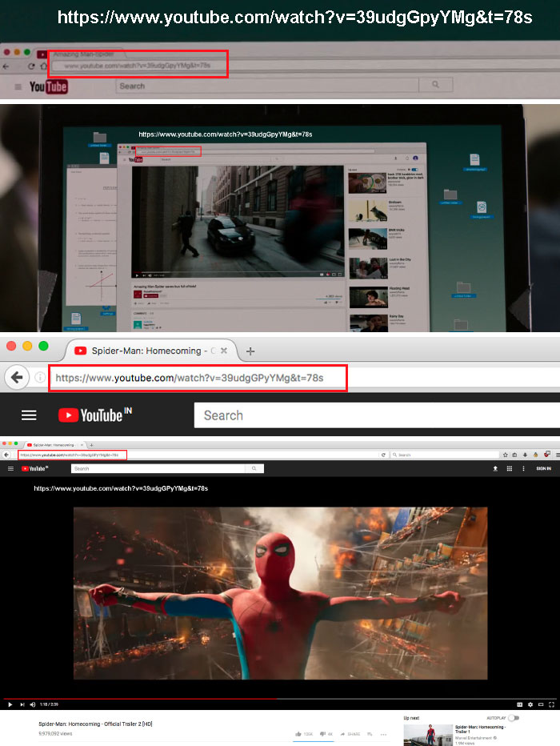This screenshot has height=746, width=560.
Task: Toggle the AUTOPLAY switch beside Up next
Action: pyautogui.click(x=514, y=718)
